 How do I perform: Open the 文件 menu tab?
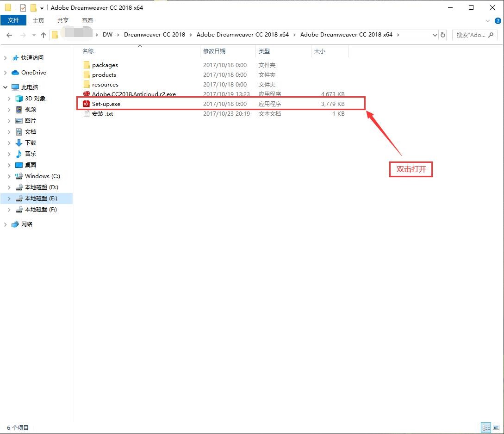pyautogui.click(x=13, y=20)
